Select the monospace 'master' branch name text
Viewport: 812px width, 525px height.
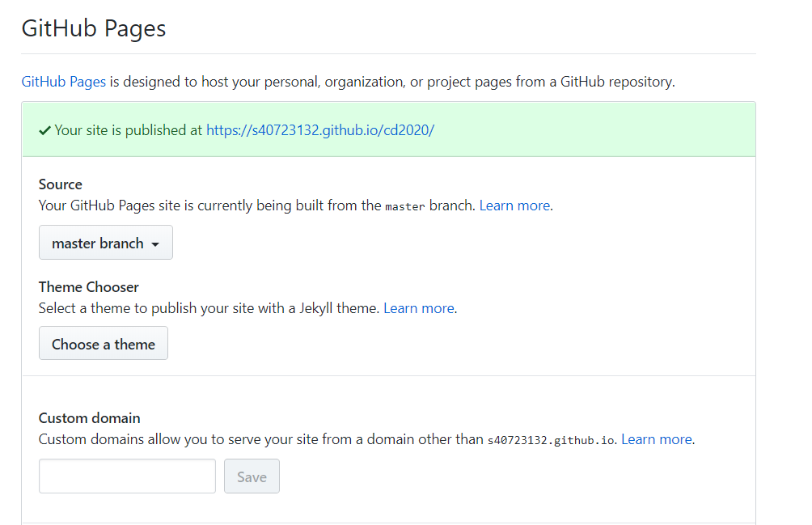[x=405, y=206]
